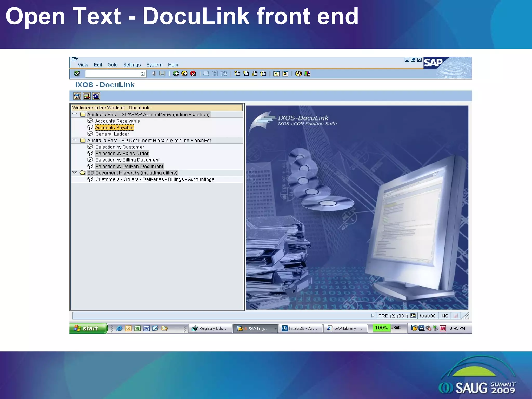The image size is (532, 399).
Task: Click the refresh icon in DocuLink toolbar
Action: 96,96
